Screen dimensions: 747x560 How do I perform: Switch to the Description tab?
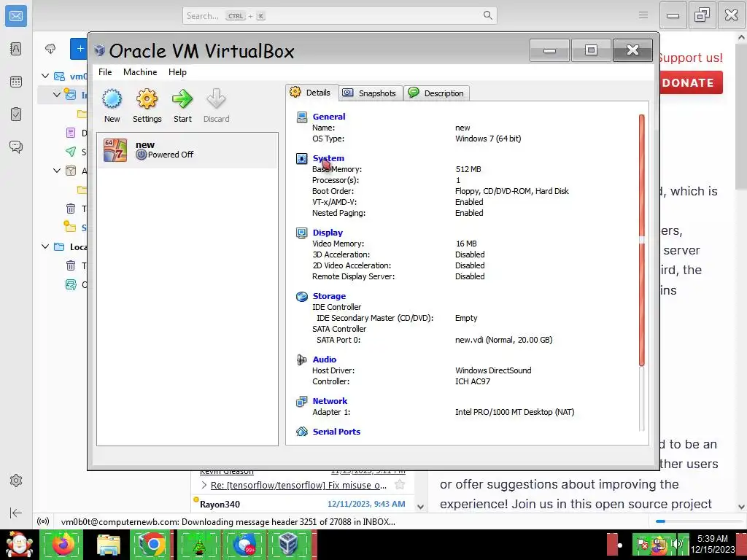437,93
